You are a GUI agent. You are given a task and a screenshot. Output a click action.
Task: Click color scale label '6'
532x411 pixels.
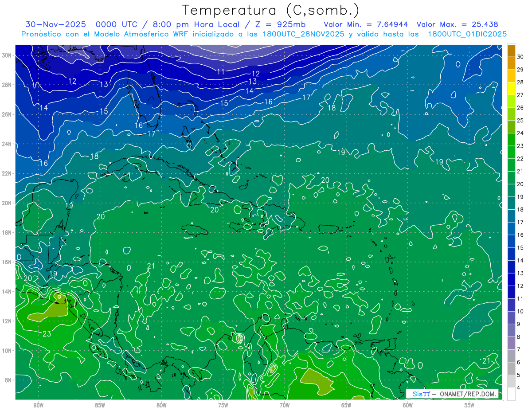[519, 362]
